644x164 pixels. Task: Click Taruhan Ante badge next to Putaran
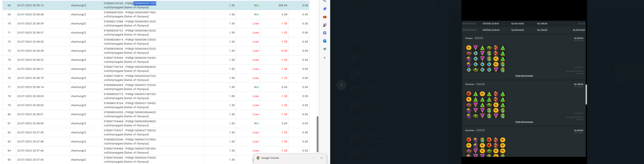(479, 38)
